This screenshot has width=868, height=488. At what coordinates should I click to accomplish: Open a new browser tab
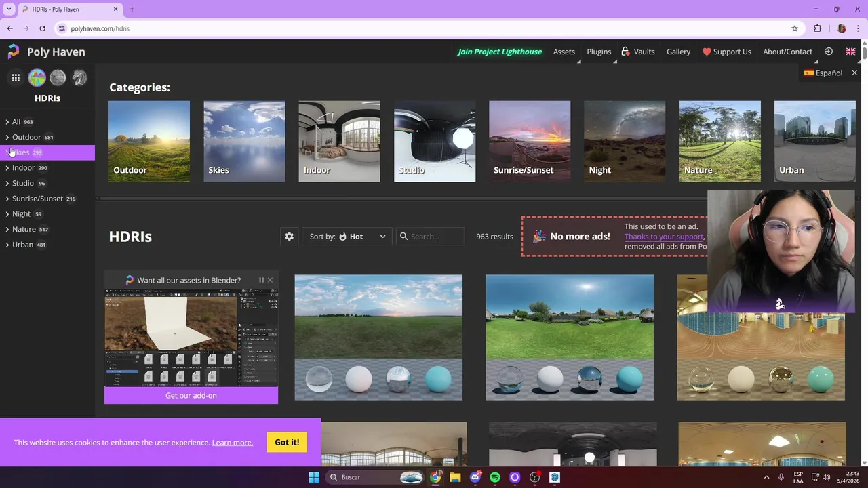pyautogui.click(x=132, y=9)
